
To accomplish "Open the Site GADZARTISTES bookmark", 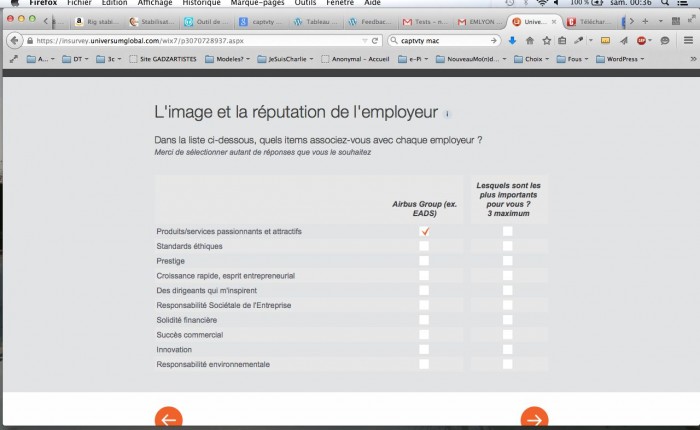I will click(x=163, y=59).
